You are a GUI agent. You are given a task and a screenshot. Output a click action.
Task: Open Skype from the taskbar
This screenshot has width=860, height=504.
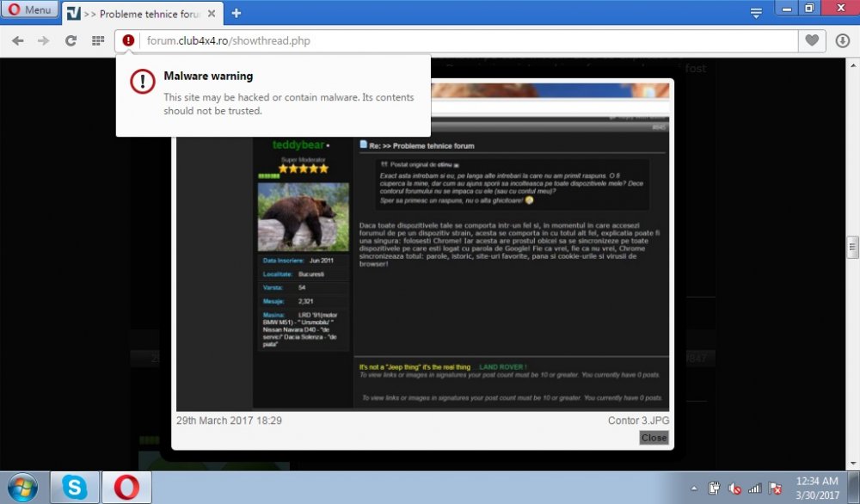(x=73, y=486)
